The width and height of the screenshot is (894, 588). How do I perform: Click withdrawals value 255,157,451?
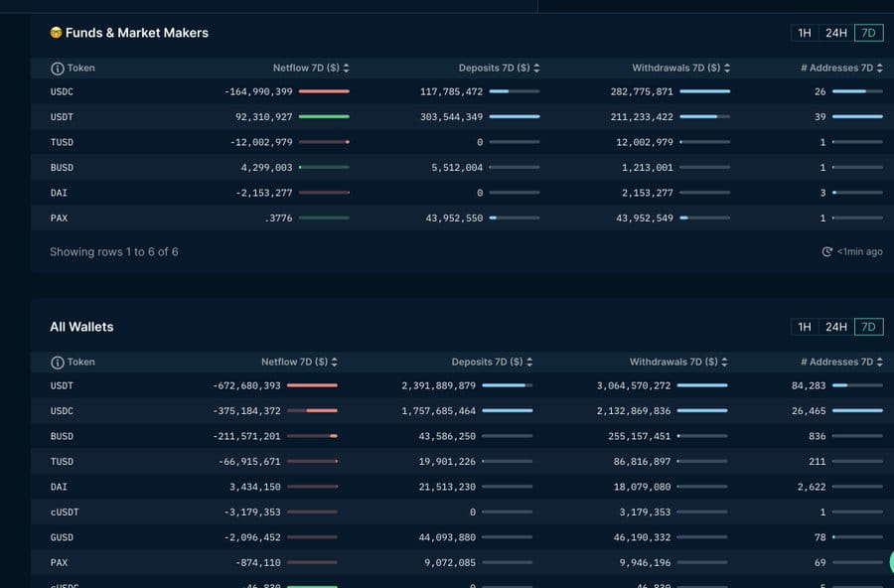[639, 436]
